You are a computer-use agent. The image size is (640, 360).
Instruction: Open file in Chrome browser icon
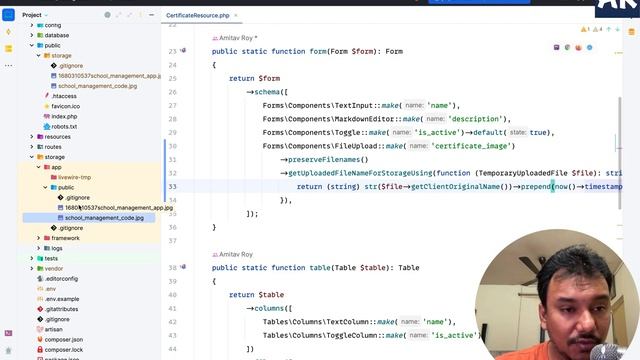567,47
